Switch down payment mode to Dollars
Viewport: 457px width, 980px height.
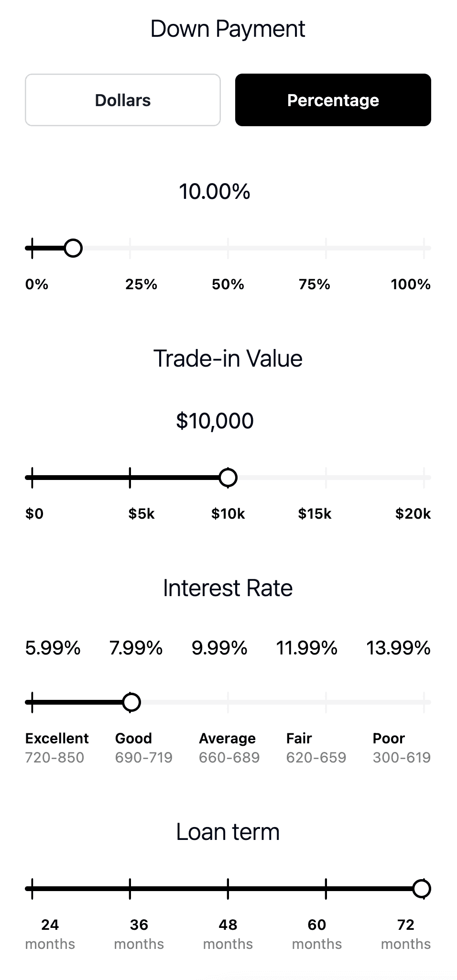[x=122, y=99]
